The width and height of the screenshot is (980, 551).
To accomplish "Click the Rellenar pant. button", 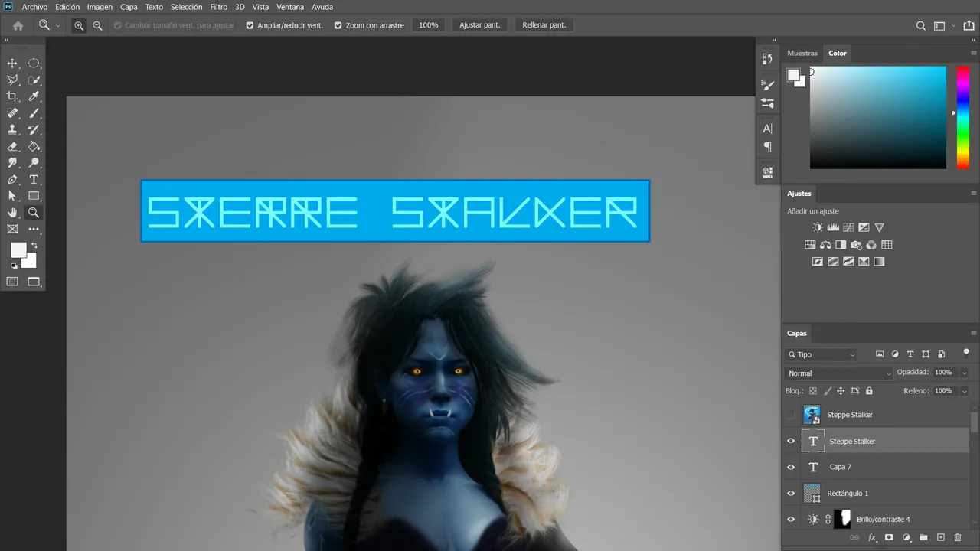I will pyautogui.click(x=544, y=25).
